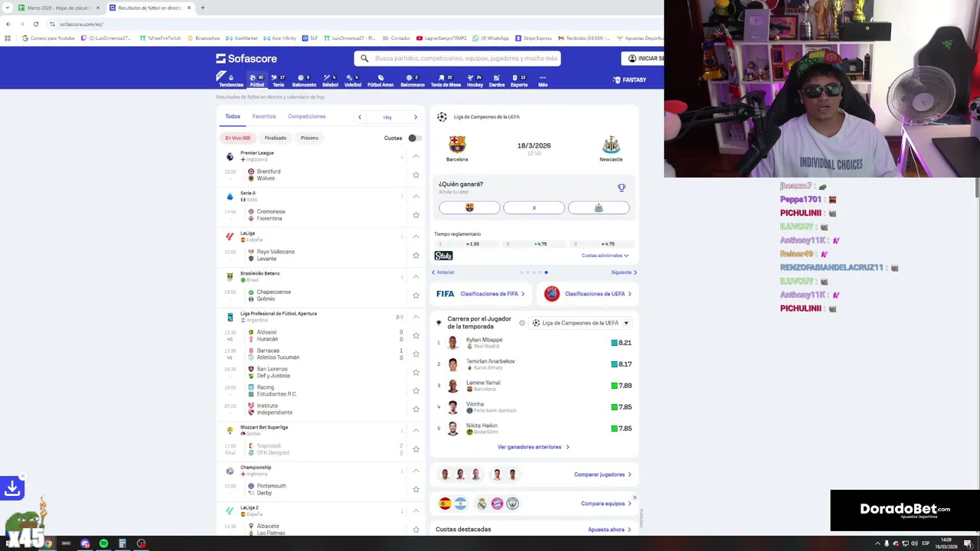The image size is (980, 551).
Task: Open Apuesta ahora link
Action: [x=609, y=530]
